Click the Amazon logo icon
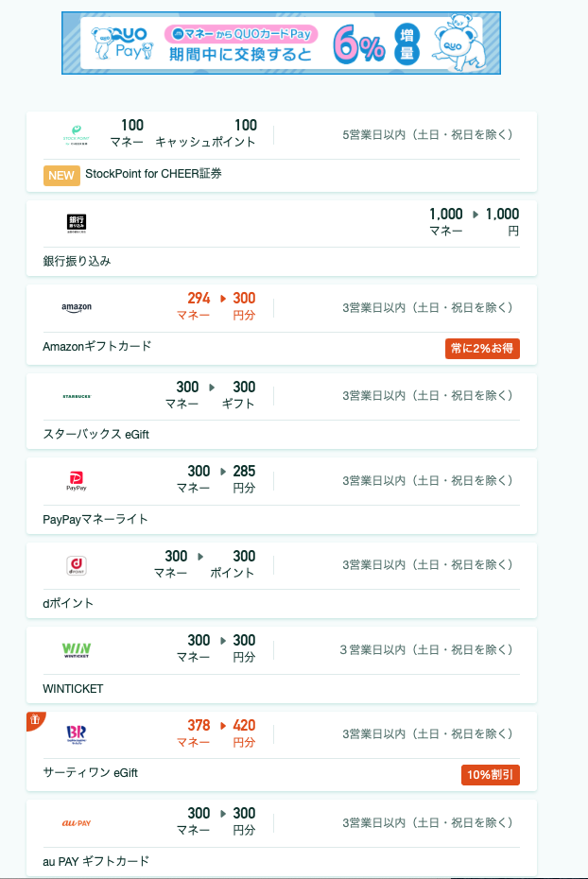The width and height of the screenshot is (588, 879). click(x=77, y=307)
